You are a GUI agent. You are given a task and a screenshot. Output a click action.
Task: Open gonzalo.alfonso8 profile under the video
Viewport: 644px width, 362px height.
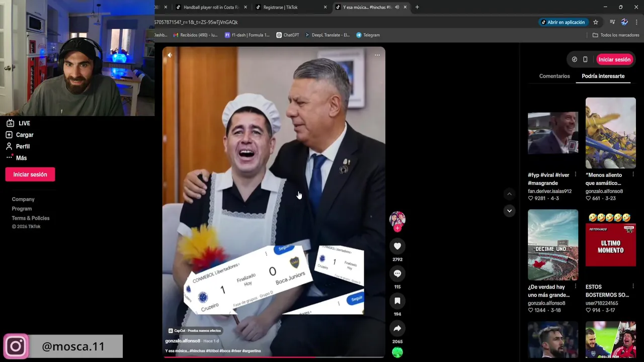[183, 341]
